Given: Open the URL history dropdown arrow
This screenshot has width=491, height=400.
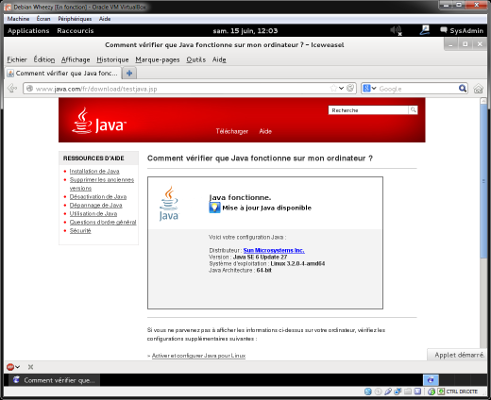Looking at the screenshot, I should [x=341, y=88].
